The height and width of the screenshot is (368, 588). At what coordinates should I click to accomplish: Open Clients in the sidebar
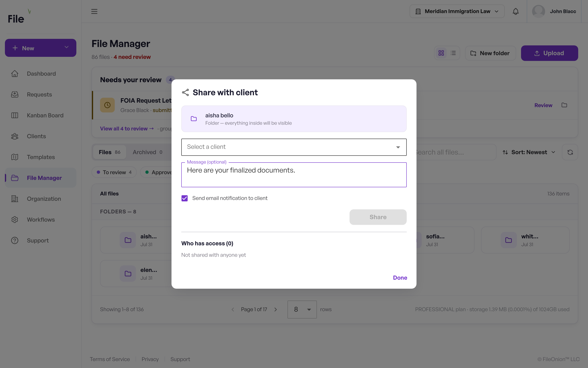(x=41, y=136)
